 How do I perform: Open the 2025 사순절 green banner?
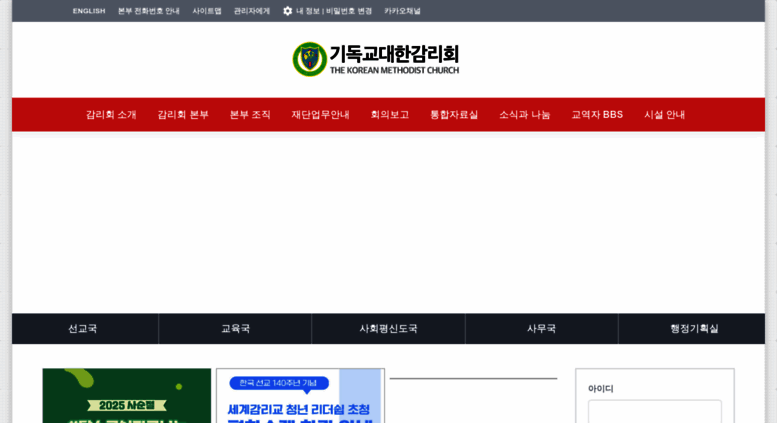coord(127,396)
